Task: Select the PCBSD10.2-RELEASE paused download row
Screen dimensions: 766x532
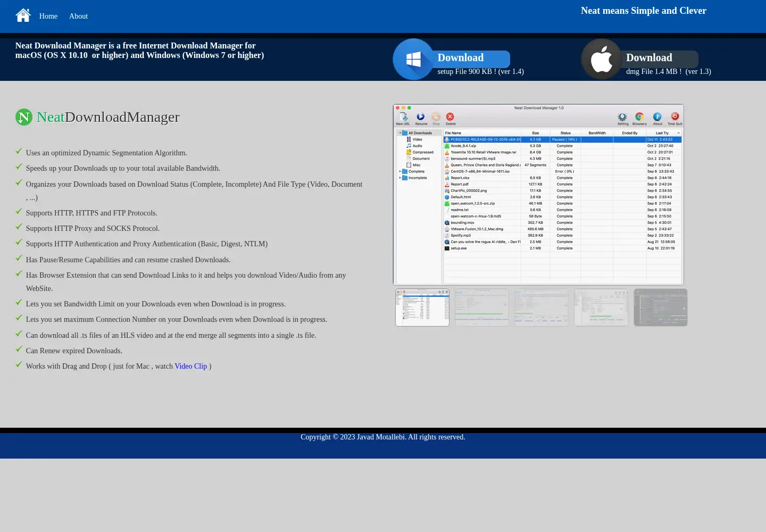Action: pyautogui.click(x=563, y=139)
